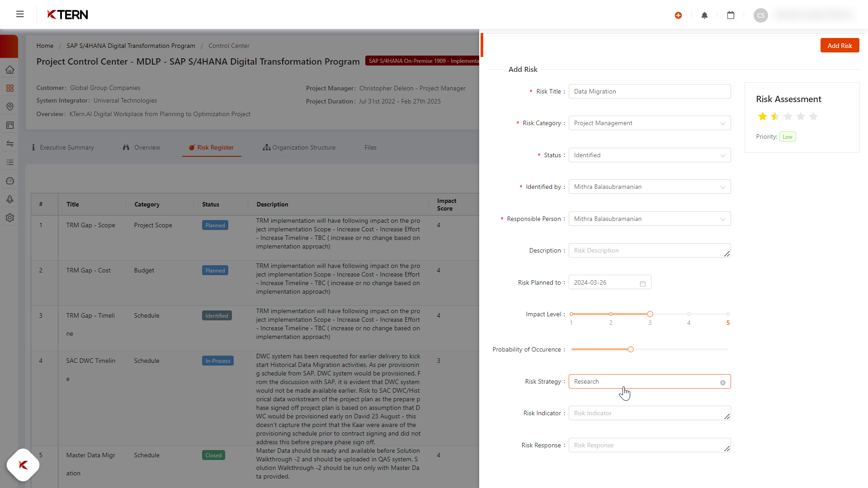Open rocket icon in sidebar
The image size is (868, 488).
(x=10, y=199)
